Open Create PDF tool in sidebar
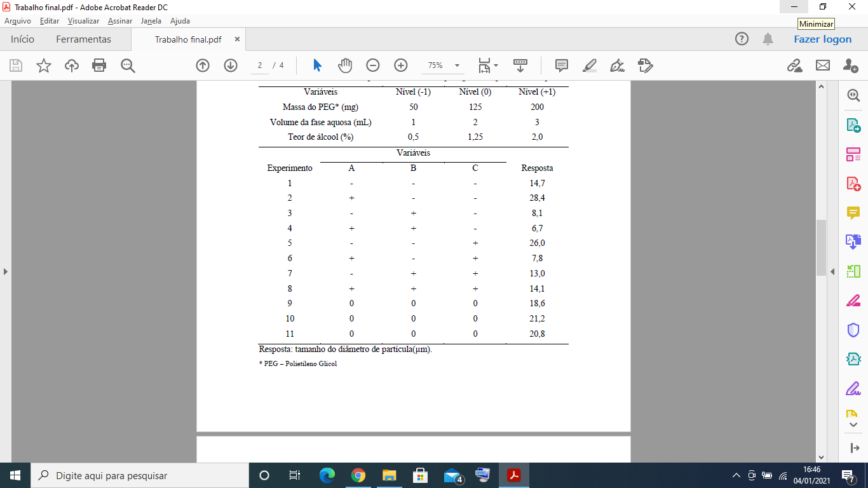This screenshot has height=488, width=868. 853,184
